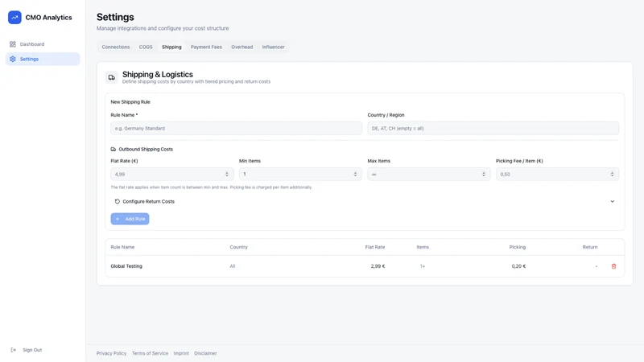Click the Outbound Shipping Costs truck icon
The width and height of the screenshot is (644, 362).
[114, 149]
